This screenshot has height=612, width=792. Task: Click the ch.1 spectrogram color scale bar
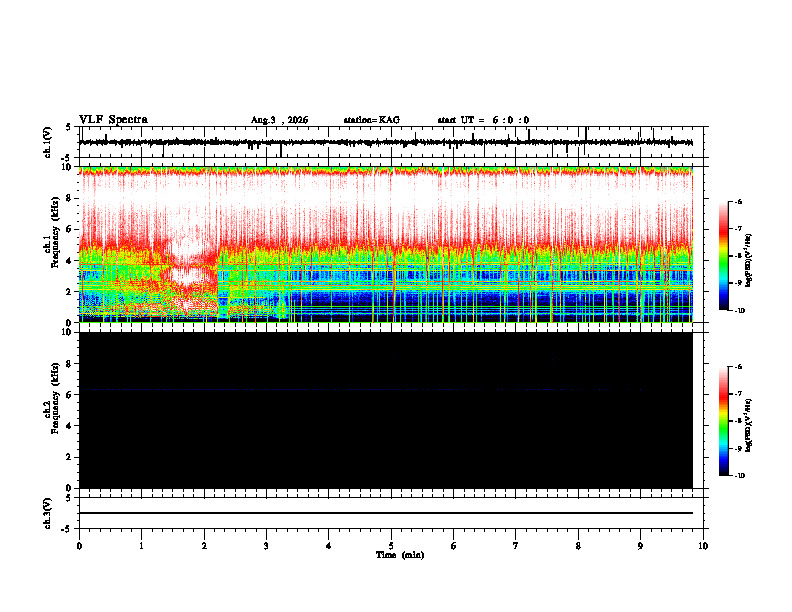723,256
